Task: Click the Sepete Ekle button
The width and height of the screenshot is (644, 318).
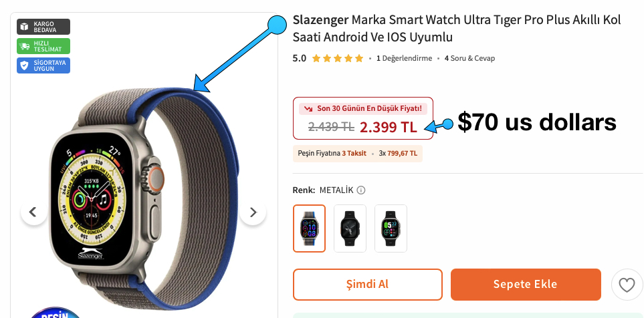Action: click(x=526, y=285)
